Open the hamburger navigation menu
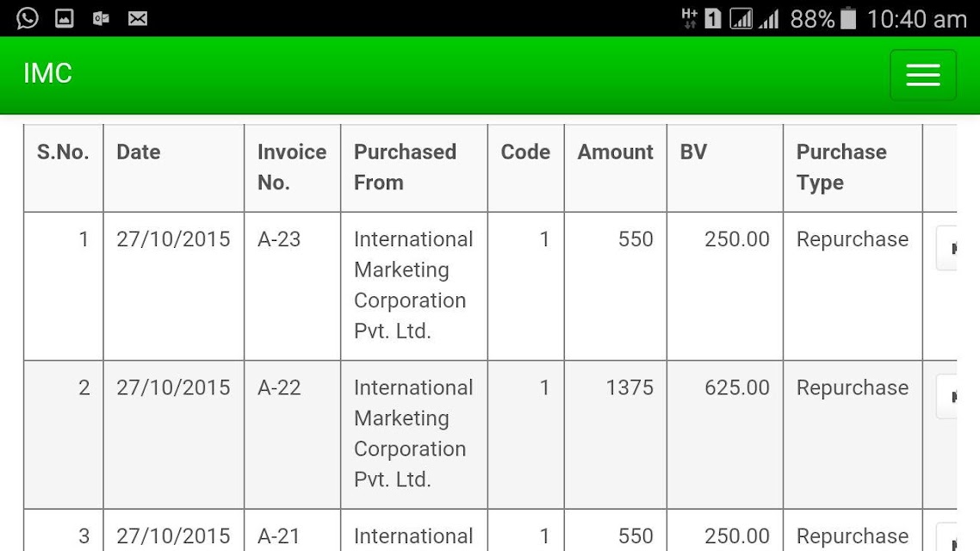 [923, 75]
